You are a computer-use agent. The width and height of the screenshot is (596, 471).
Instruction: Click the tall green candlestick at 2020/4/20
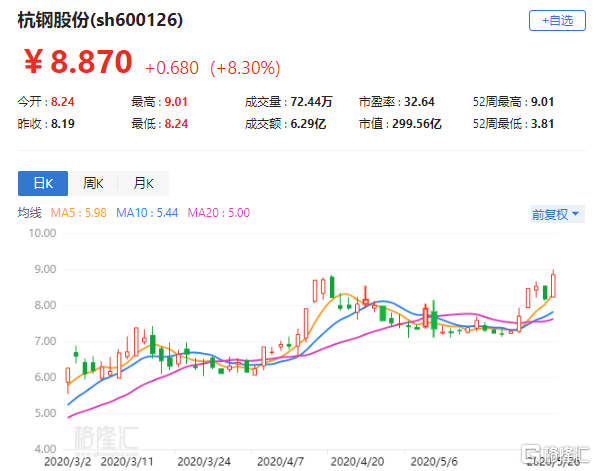coord(332,287)
